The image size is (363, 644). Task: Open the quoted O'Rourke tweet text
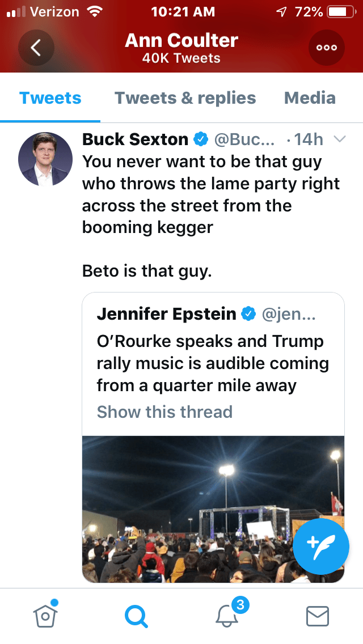click(213, 363)
